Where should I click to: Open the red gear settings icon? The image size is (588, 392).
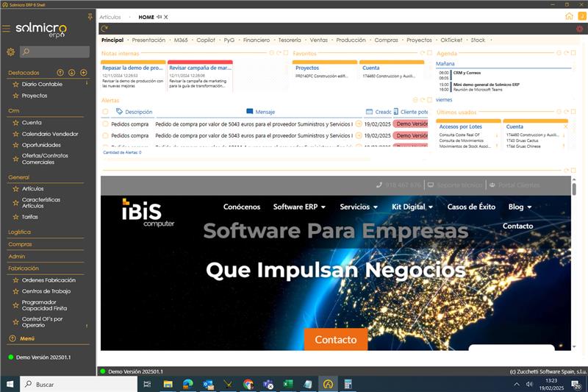coord(580,29)
